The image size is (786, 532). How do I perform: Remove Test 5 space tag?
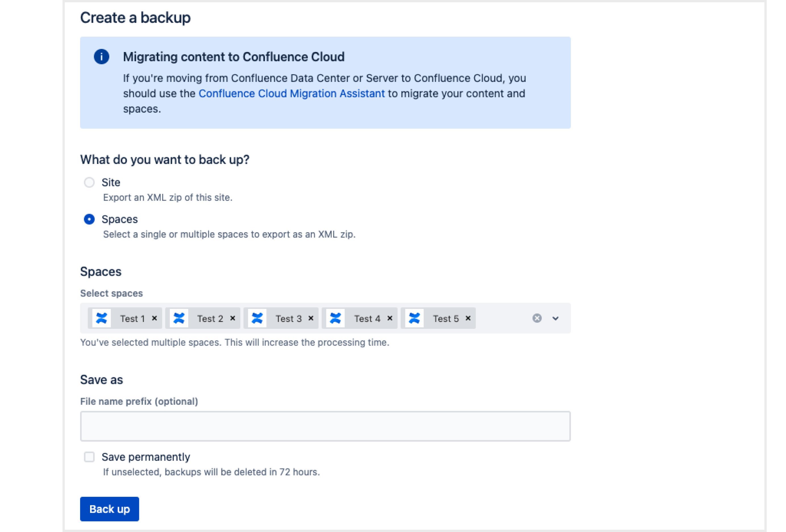point(468,319)
